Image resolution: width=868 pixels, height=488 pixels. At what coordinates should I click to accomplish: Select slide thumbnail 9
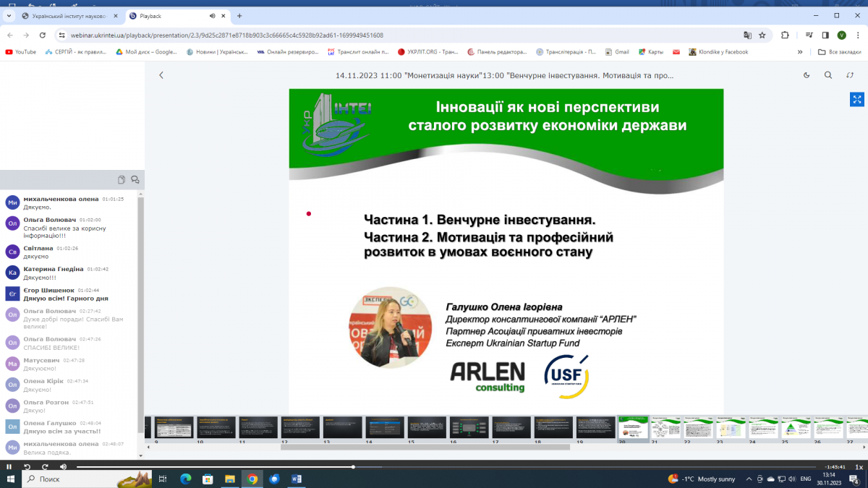(x=174, y=427)
